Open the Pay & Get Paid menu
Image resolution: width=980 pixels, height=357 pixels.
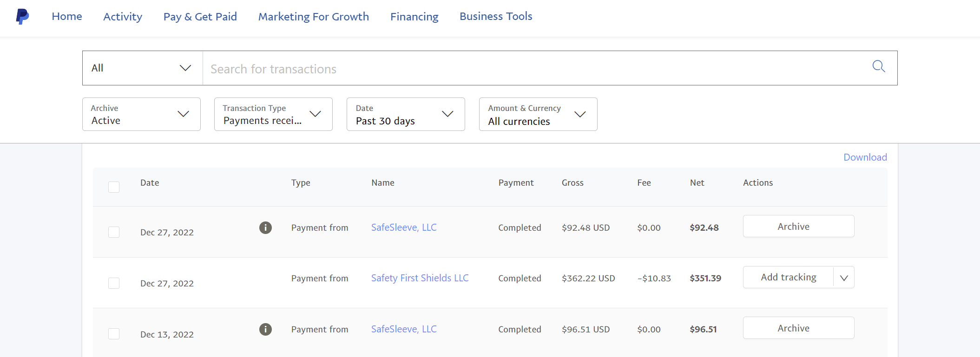(x=200, y=17)
